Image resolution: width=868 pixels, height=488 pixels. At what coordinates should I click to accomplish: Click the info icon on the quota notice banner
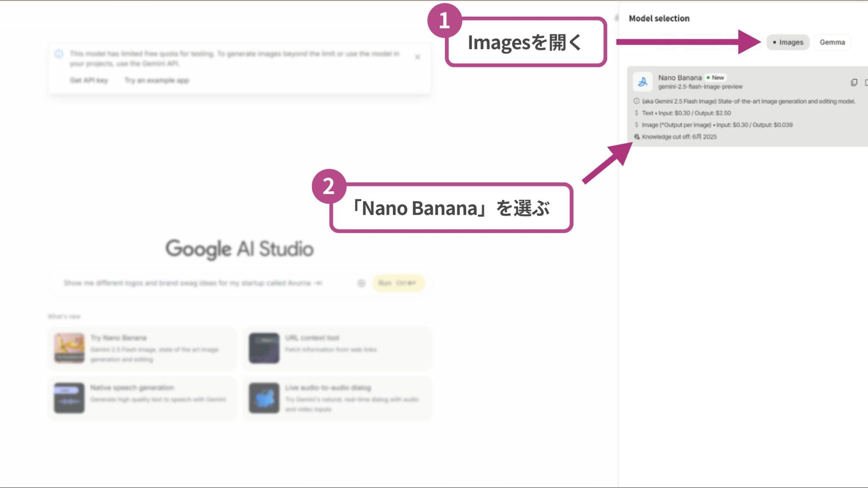tap(59, 54)
